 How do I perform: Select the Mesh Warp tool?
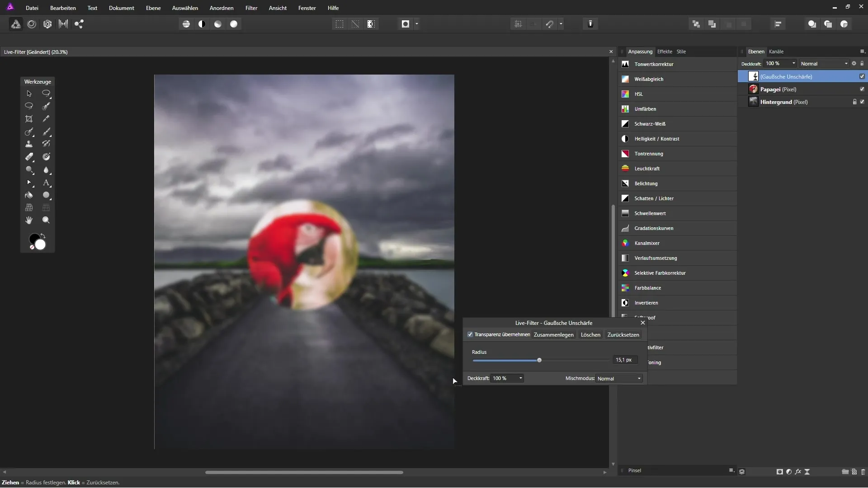29,208
